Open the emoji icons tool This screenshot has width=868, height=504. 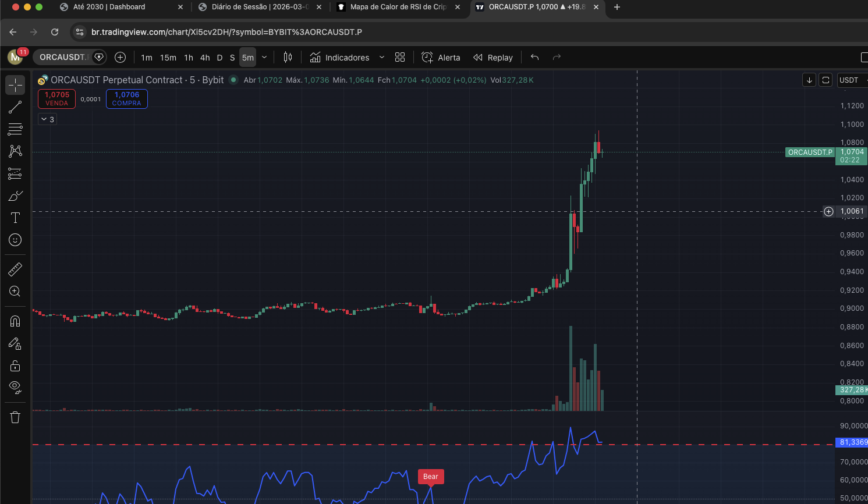15,240
